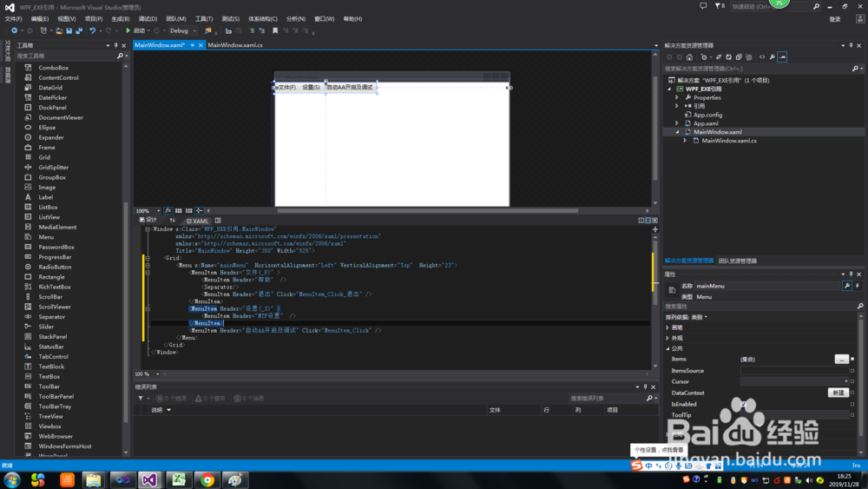868x489 pixels.
Task: Start debugging with green play icon
Action: pyautogui.click(x=128, y=31)
